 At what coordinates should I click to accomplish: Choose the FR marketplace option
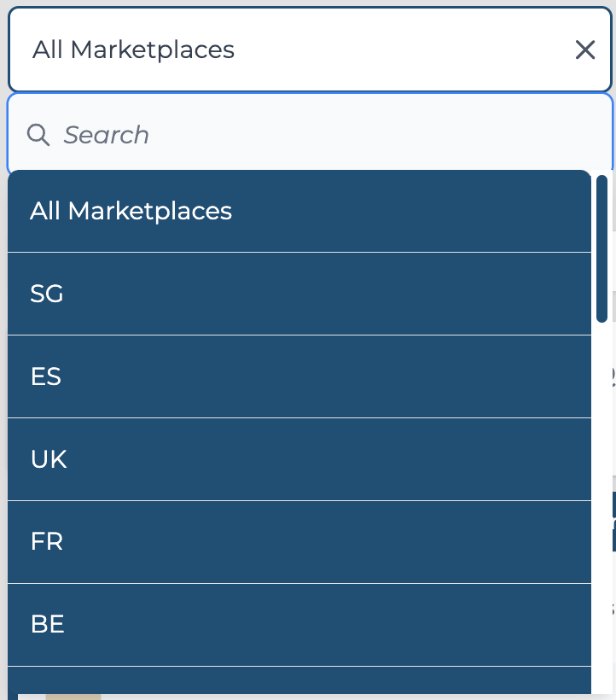tap(299, 542)
